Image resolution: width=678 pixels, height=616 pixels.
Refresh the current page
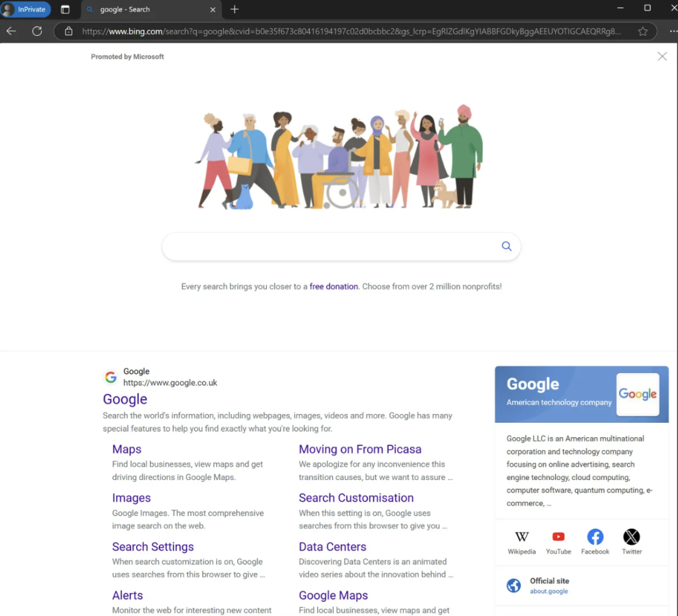[37, 31]
